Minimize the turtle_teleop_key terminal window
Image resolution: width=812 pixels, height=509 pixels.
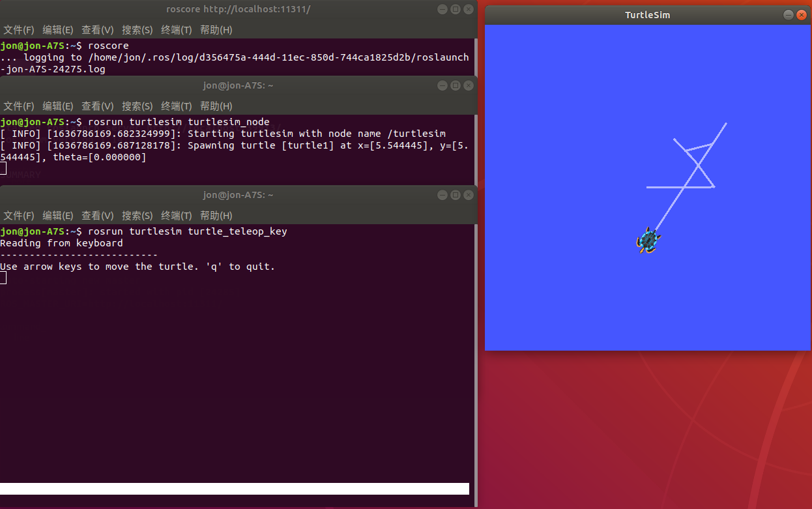click(442, 195)
